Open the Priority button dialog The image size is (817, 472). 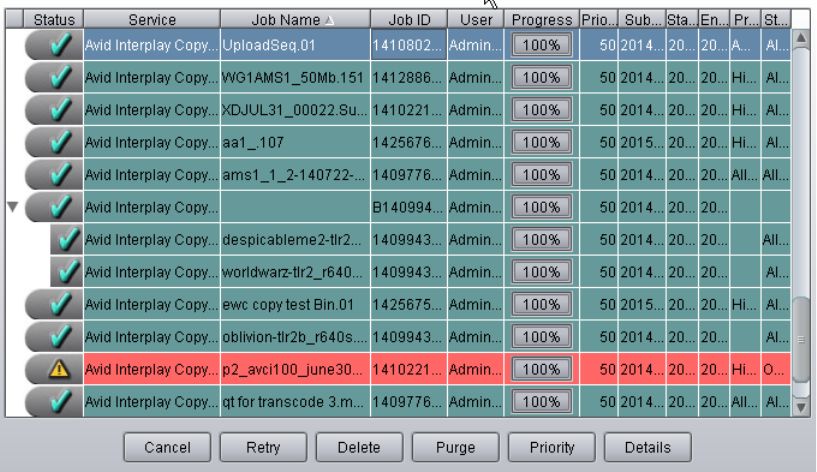pos(552,448)
